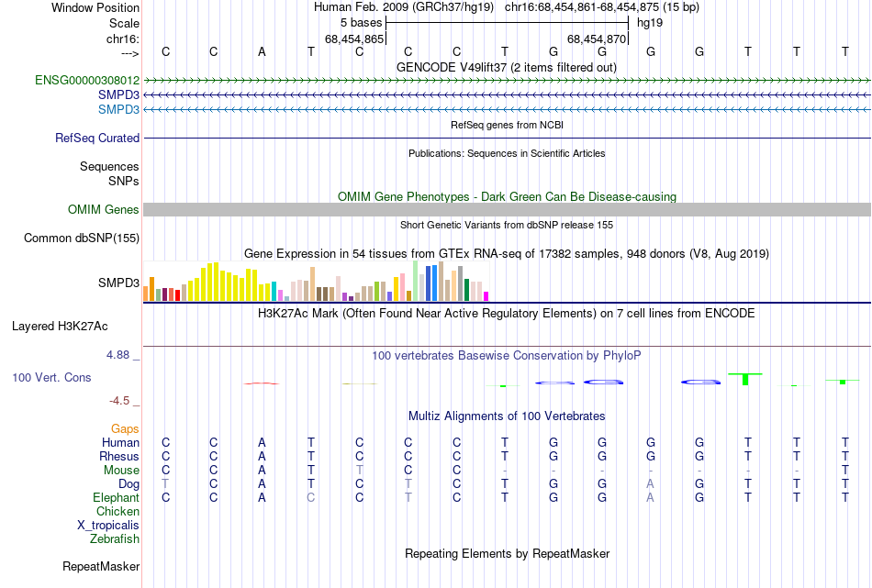Click the 4.88 PhyloP upper axis value
The height and width of the screenshot is (588, 872).
(117, 355)
